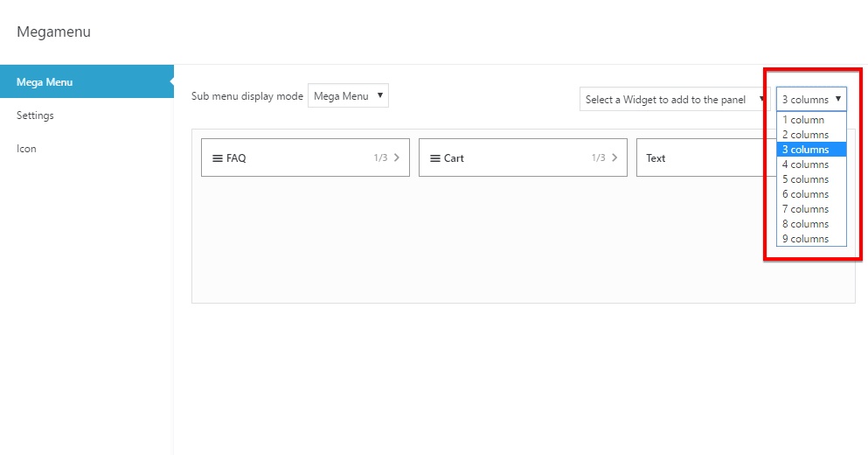
Task: Choose the 4 columns option
Action: pos(805,164)
